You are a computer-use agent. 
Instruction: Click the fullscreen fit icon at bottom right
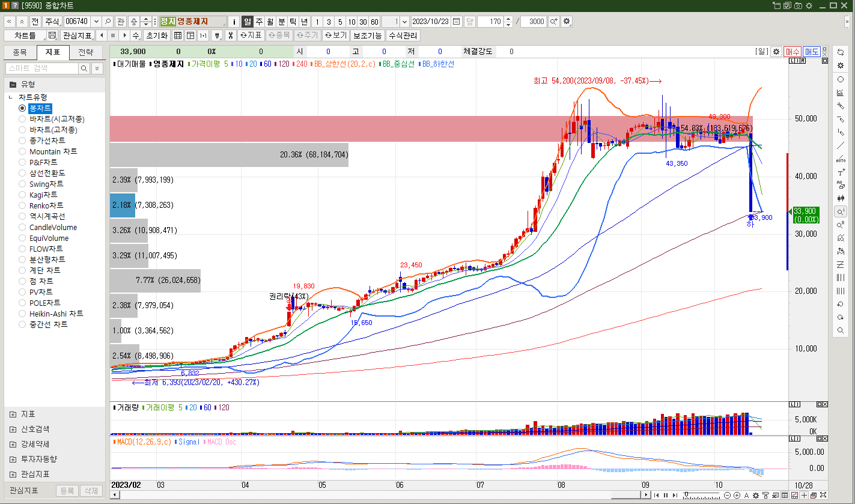823,495
